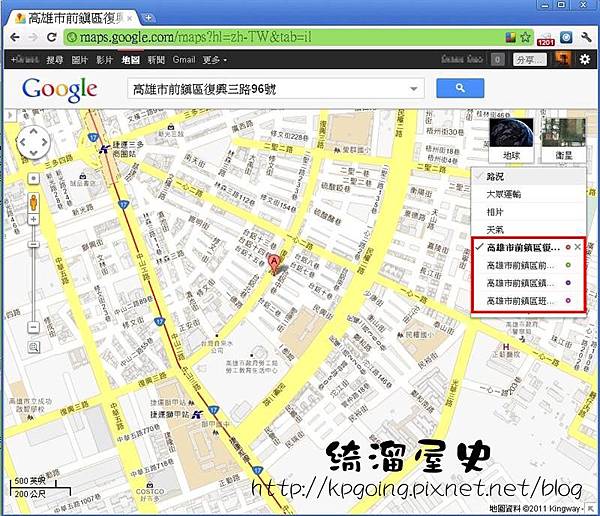Expand the 更多 menu in the Google bar
Image resolution: width=600 pixels, height=516 pixels.
[x=214, y=60]
